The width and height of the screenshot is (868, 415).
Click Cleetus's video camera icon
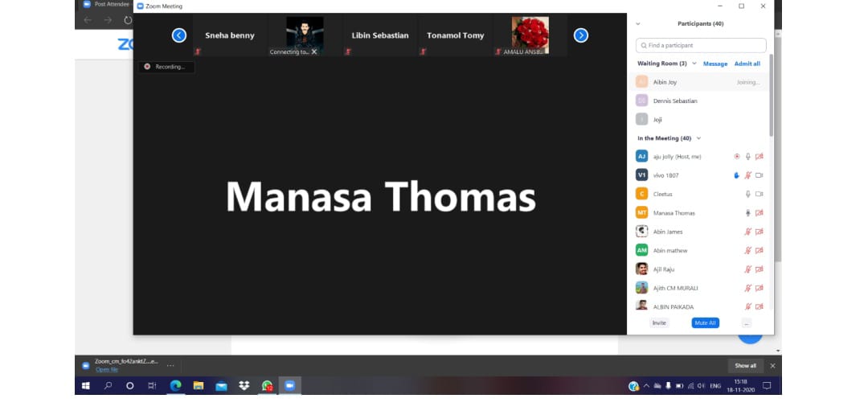tap(759, 194)
